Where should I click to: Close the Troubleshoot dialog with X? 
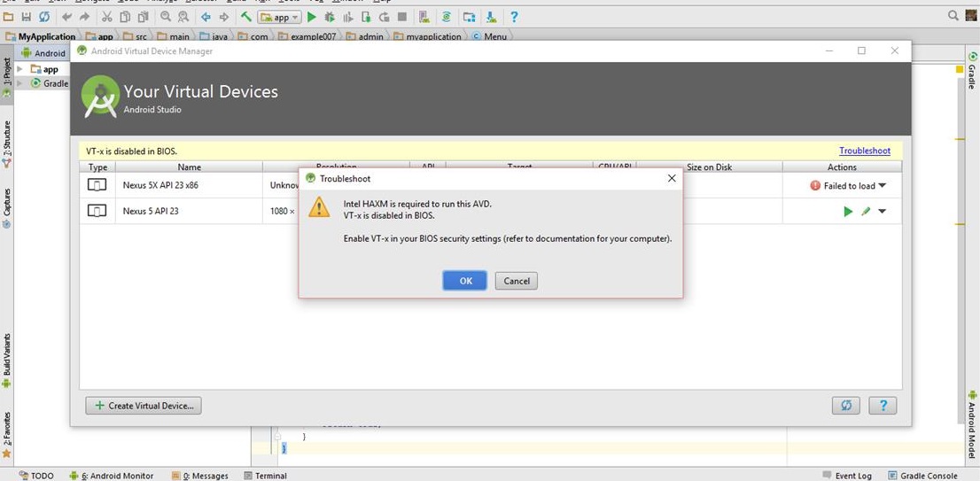[672, 179]
